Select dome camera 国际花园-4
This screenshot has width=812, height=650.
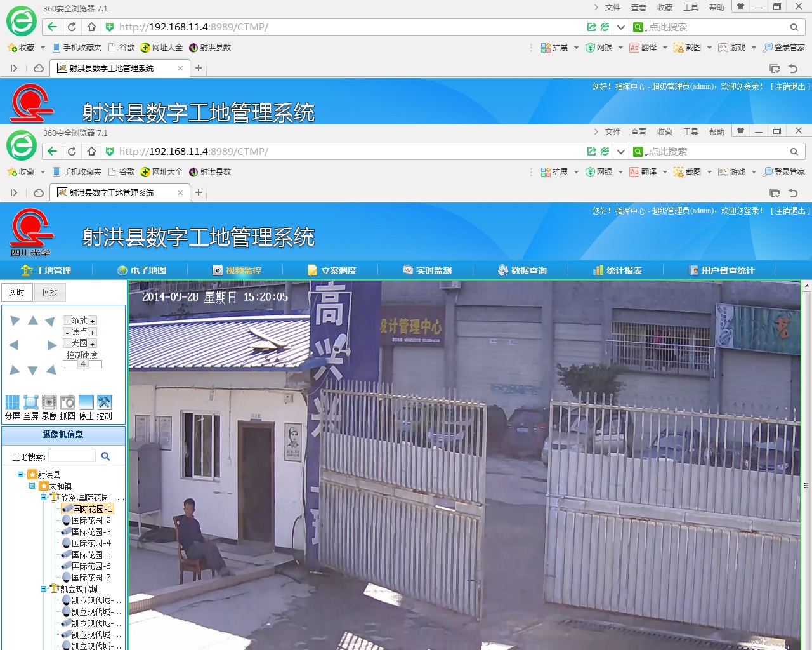pos(86,543)
